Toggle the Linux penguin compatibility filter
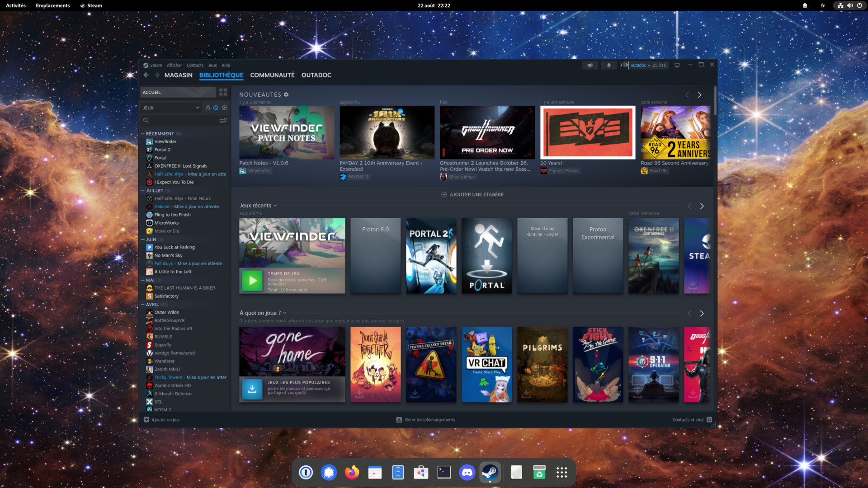The image size is (868, 488). click(x=208, y=108)
